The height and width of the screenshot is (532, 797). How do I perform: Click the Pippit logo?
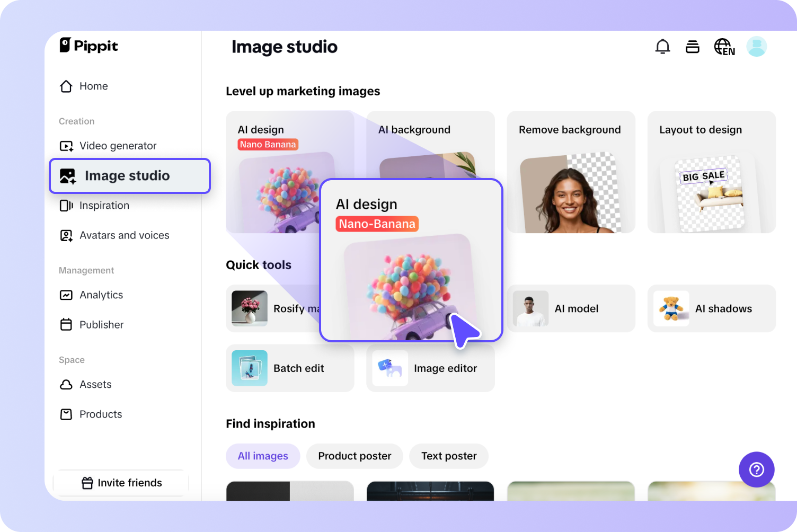point(88,46)
